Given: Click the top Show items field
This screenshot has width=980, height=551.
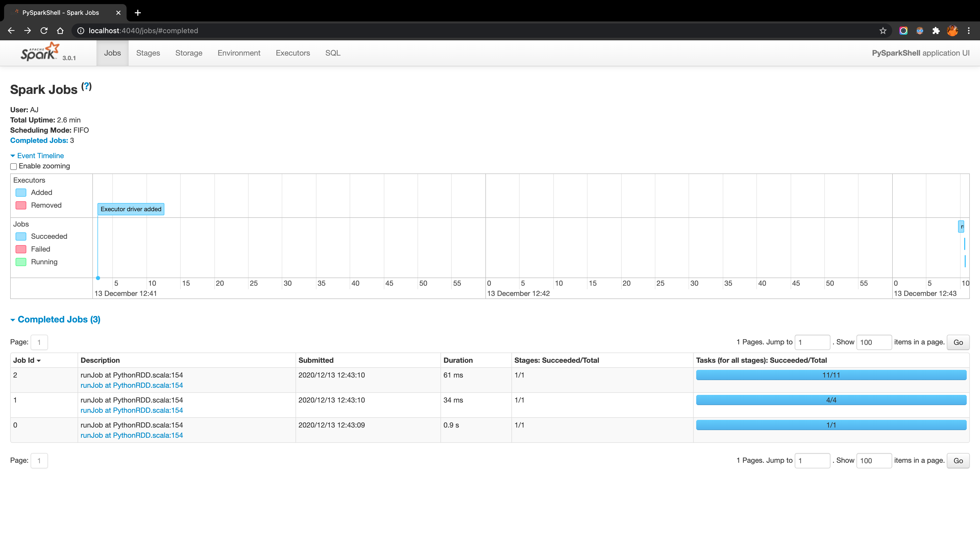Looking at the screenshot, I should pyautogui.click(x=874, y=342).
